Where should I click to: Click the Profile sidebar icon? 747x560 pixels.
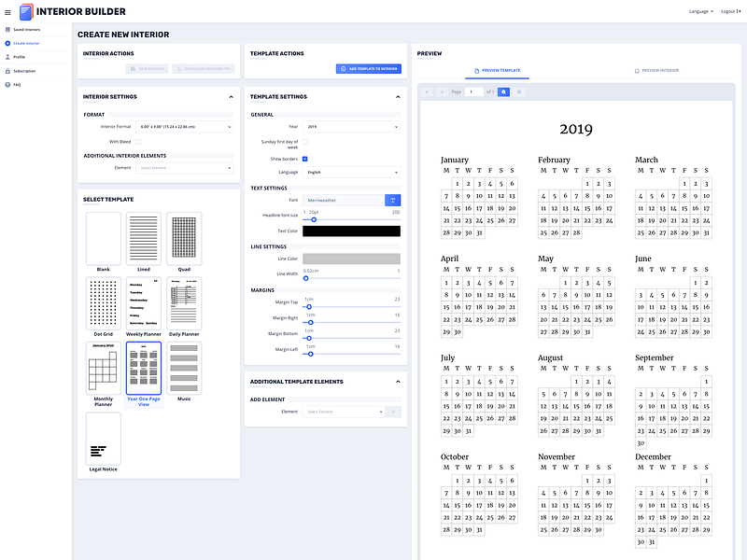click(7, 57)
